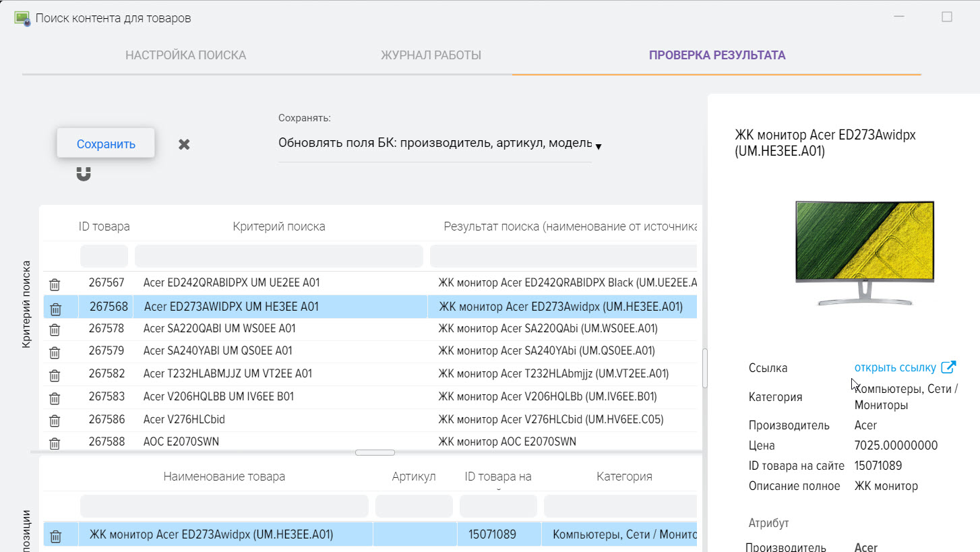Click the magnet icon below Save

pyautogui.click(x=83, y=174)
